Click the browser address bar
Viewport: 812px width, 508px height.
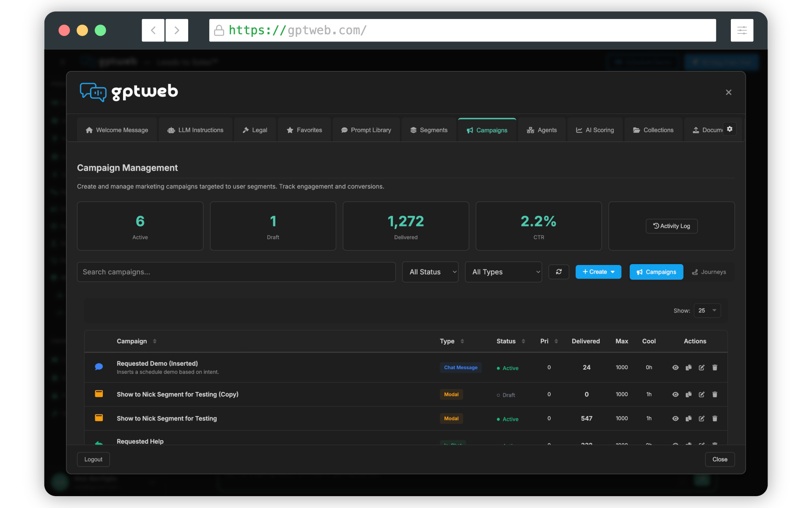tap(462, 30)
